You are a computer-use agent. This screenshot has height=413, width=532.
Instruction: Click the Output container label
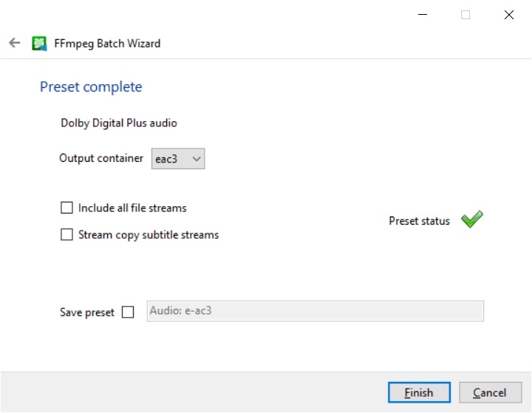[x=101, y=158]
